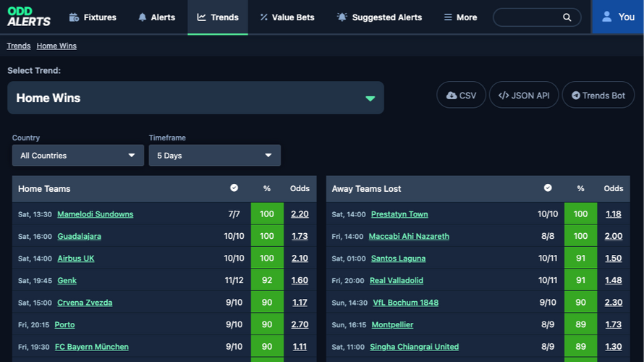Open Prestatyn Town team link

pyautogui.click(x=399, y=214)
